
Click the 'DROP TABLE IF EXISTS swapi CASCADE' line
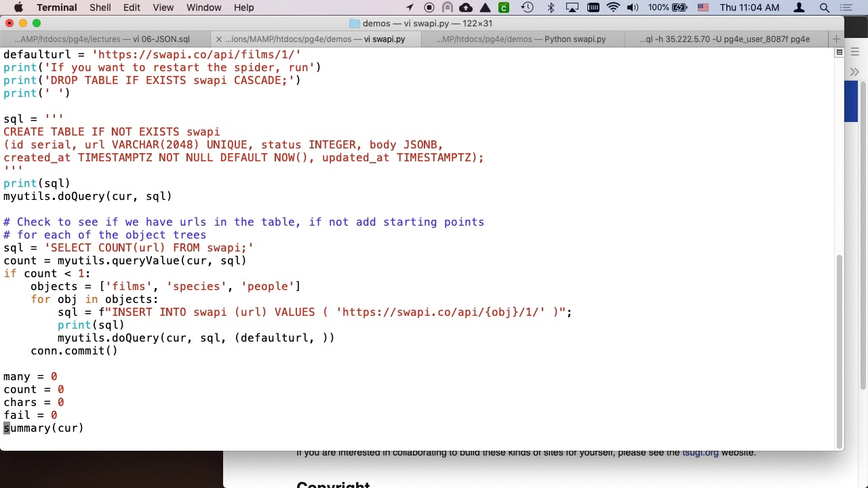[152, 81]
